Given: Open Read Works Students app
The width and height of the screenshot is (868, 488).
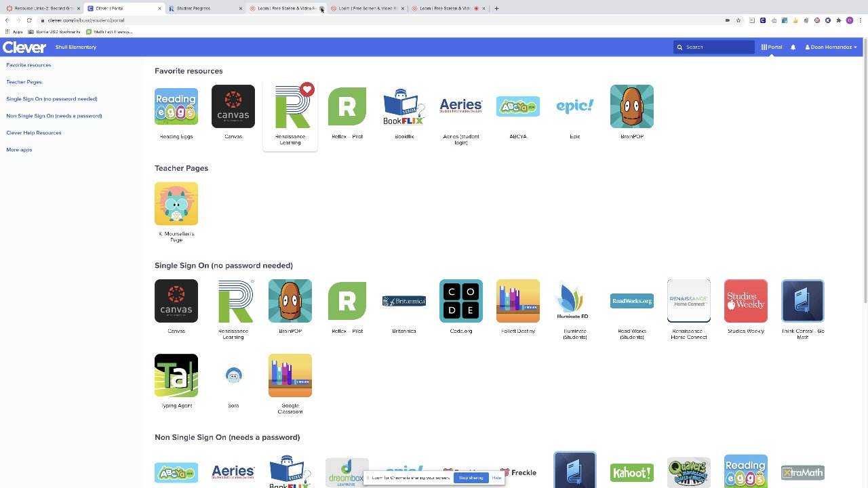Looking at the screenshot, I should (632, 301).
